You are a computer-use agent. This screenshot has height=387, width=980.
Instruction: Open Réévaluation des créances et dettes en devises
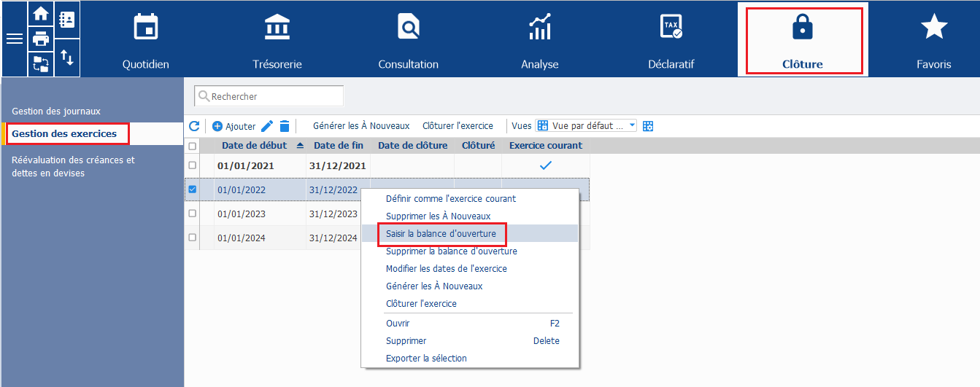tap(73, 166)
